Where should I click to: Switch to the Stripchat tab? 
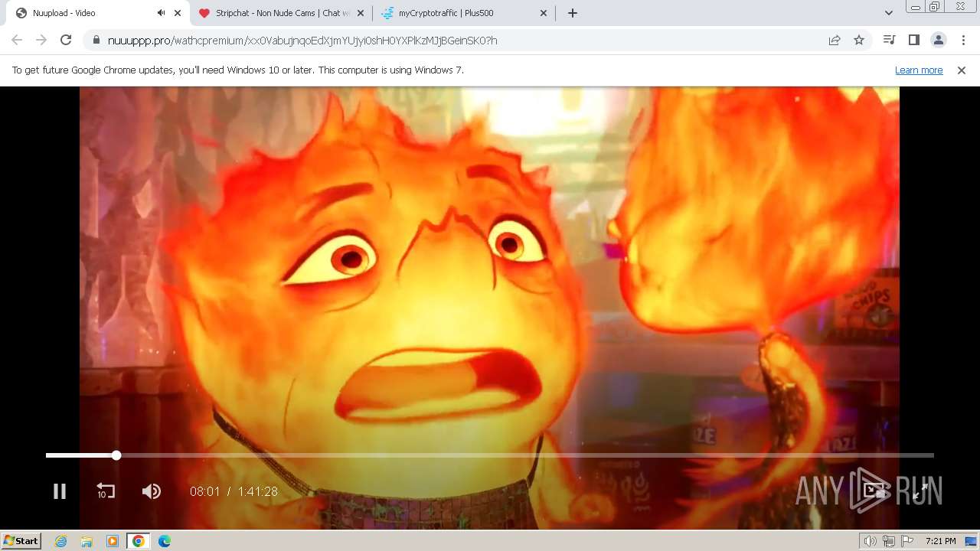click(282, 13)
